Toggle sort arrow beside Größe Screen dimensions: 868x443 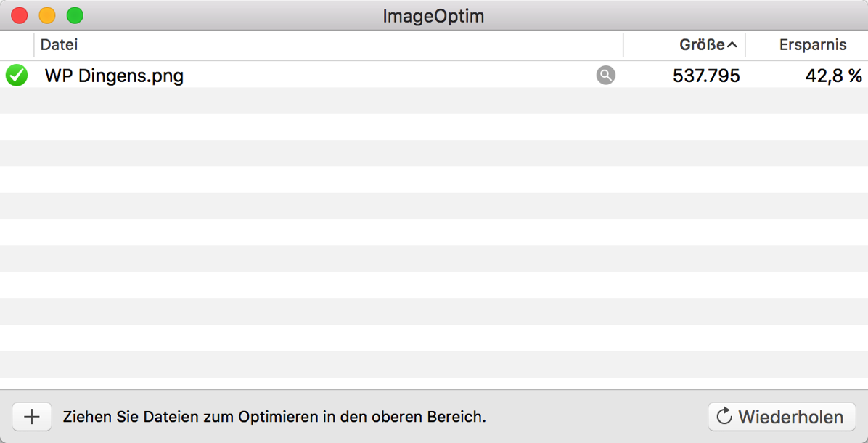point(732,46)
